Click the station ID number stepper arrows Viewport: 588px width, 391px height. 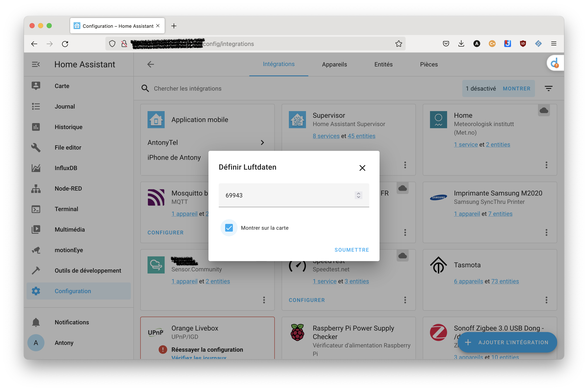(x=359, y=195)
